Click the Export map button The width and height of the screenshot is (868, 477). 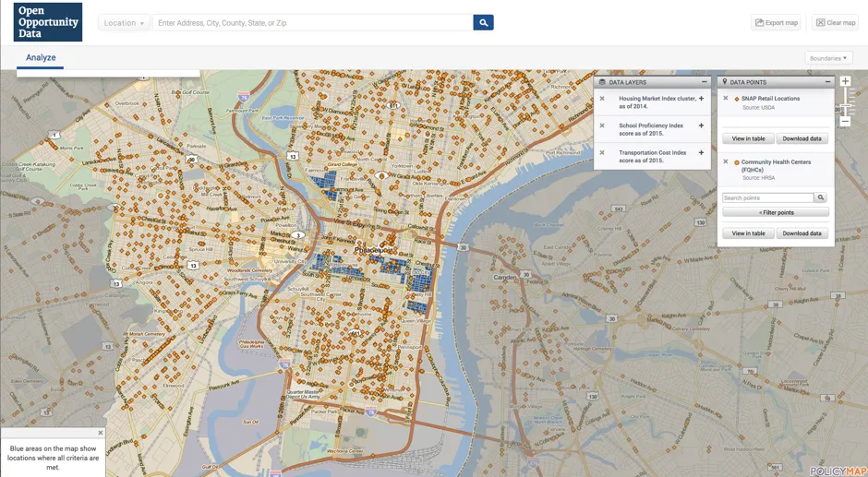point(776,22)
